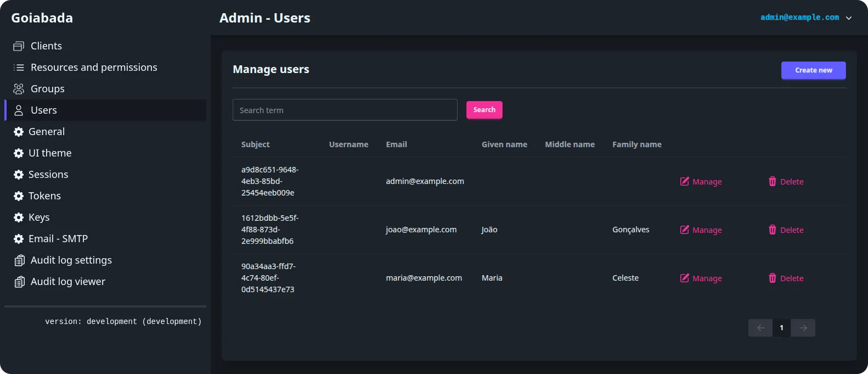Click the trash icon for admin@example.com

[773, 181]
